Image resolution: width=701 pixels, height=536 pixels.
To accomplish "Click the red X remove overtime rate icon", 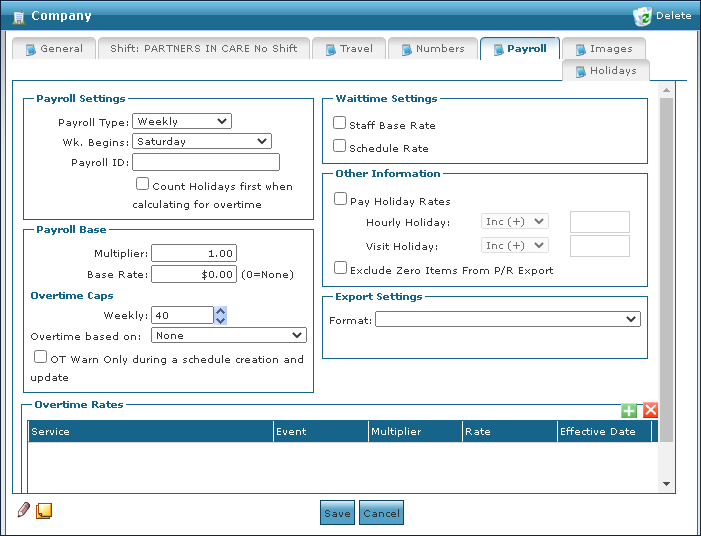I will pos(650,410).
